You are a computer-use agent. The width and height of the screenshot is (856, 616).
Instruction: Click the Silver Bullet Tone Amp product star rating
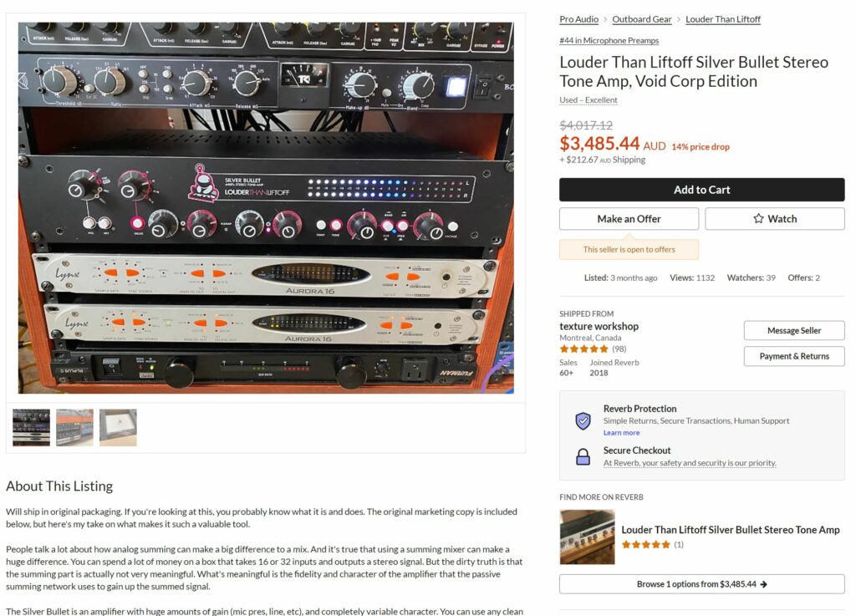click(646, 544)
